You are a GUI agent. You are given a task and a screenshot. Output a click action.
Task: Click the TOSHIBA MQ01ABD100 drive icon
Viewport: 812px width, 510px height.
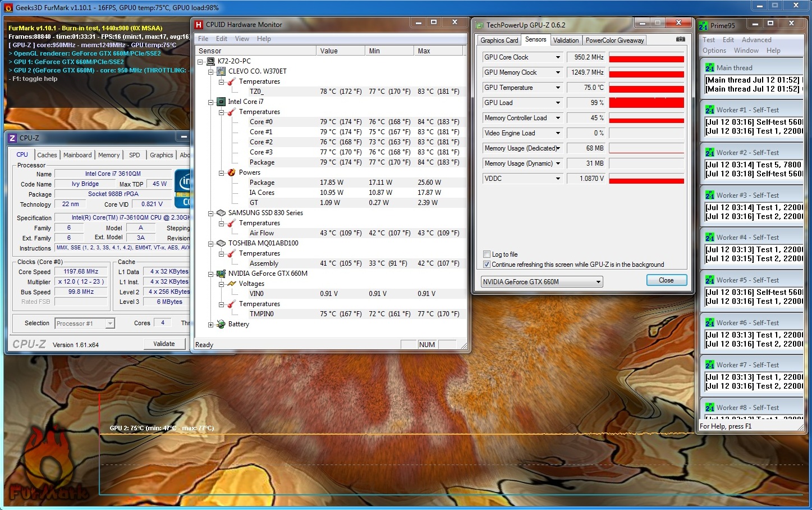click(221, 243)
